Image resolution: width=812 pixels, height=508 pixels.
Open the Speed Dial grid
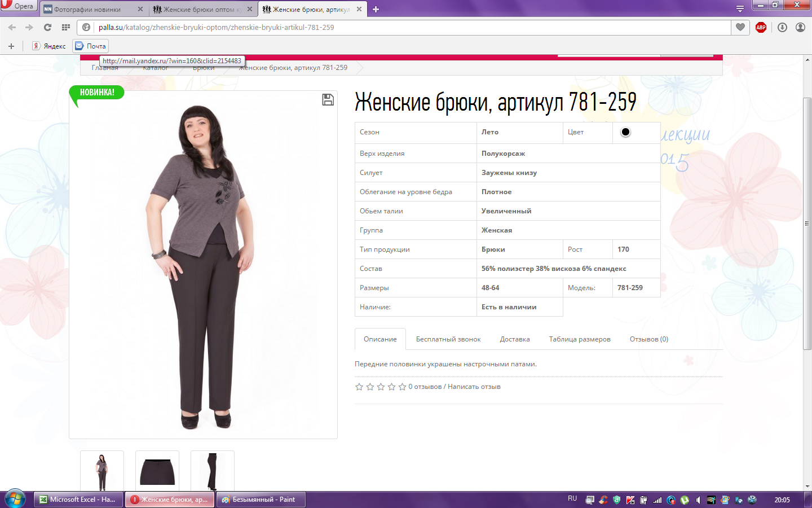pyautogui.click(x=65, y=27)
